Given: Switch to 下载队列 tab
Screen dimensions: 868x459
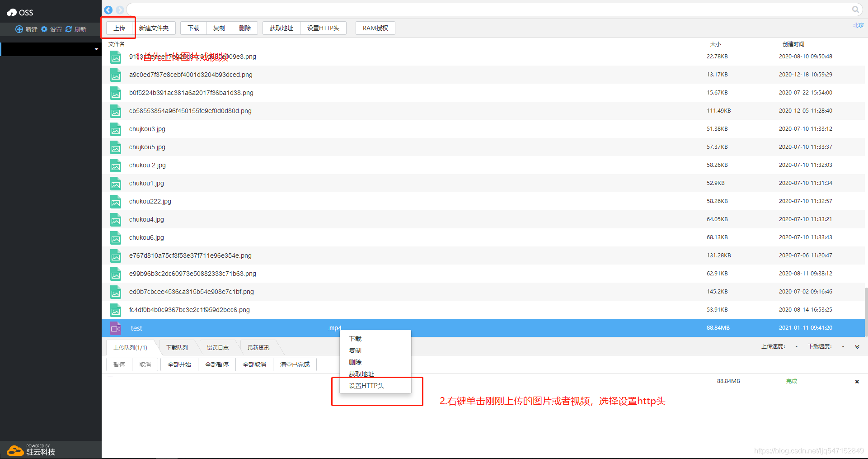Looking at the screenshot, I should pos(177,347).
